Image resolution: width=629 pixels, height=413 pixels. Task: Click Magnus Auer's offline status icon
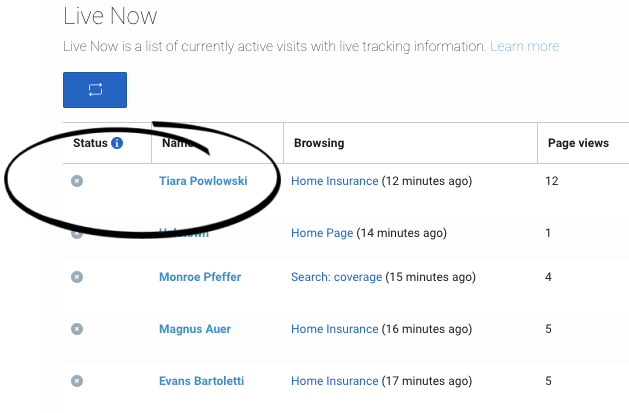click(x=77, y=329)
